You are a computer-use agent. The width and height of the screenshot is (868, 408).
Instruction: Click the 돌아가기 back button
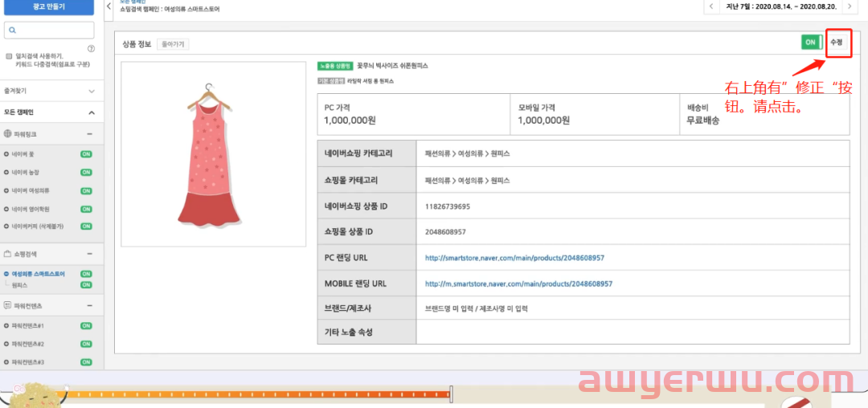point(173,44)
